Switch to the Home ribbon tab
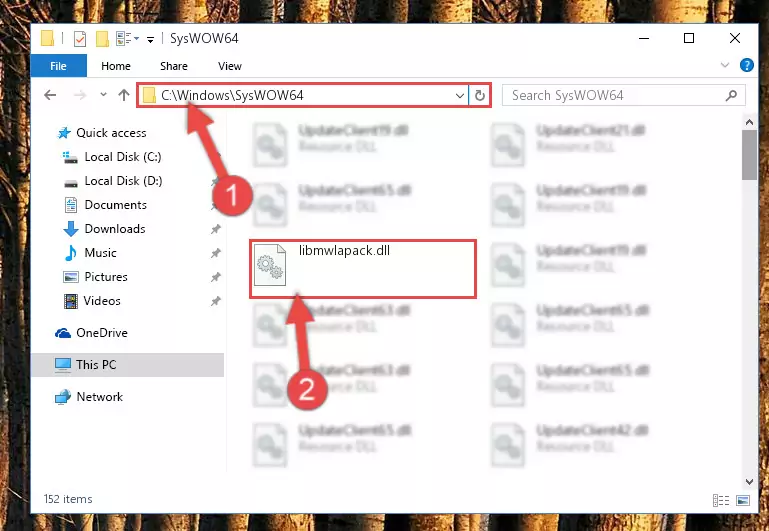Screen dimensions: 769x531 (x=116, y=66)
